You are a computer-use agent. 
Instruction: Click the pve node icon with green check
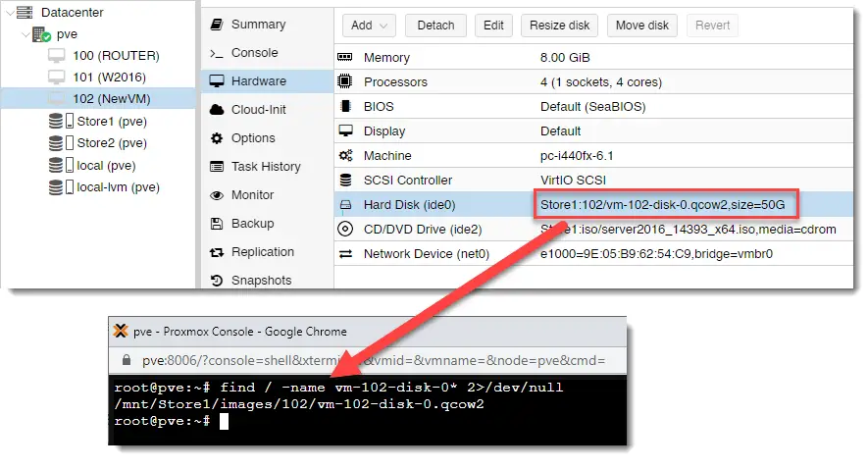click(x=41, y=34)
